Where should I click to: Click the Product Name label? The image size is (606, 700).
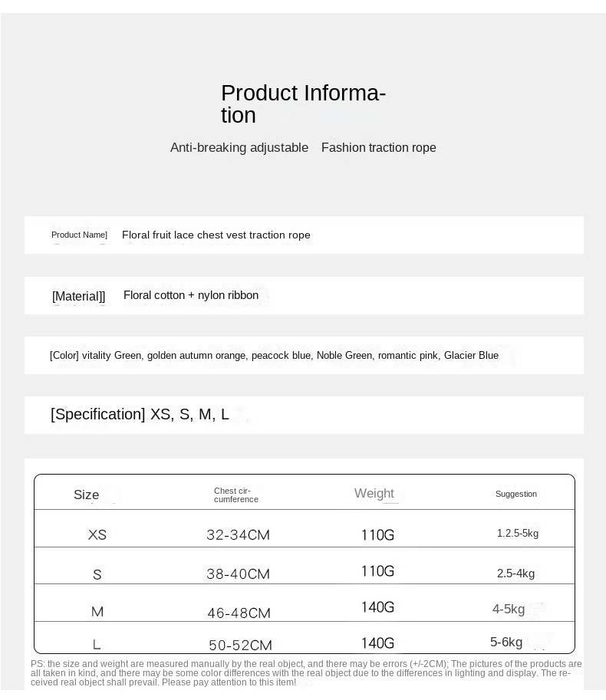point(79,235)
